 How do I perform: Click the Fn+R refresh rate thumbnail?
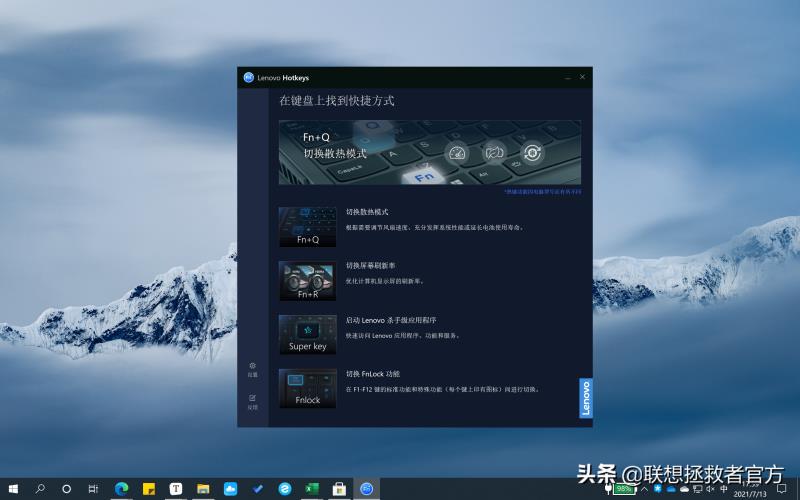click(308, 281)
